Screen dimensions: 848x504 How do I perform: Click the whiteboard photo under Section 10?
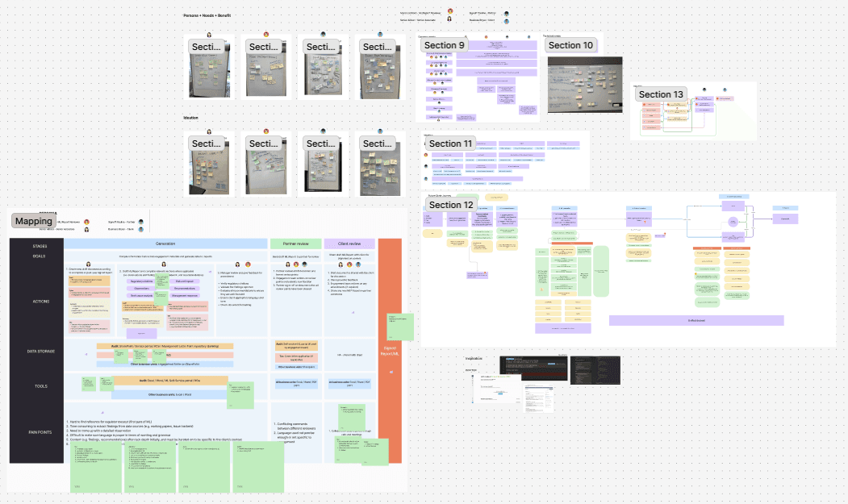[584, 85]
